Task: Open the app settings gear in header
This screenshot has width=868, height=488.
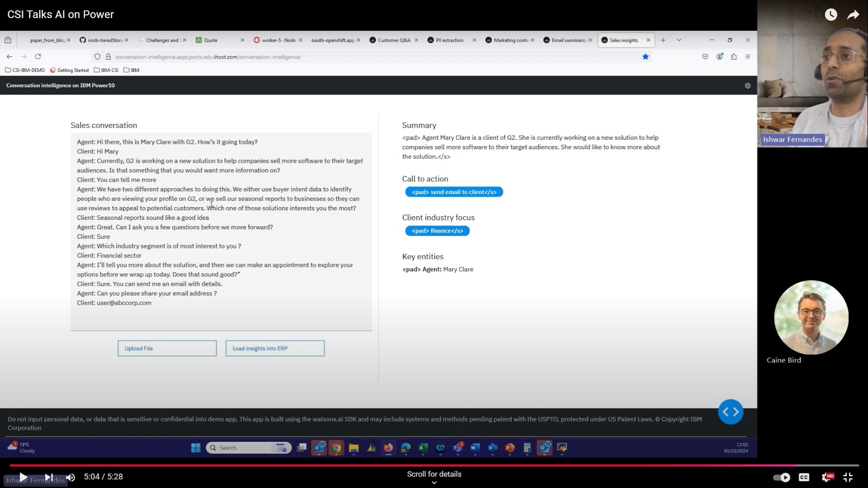Action: tap(748, 85)
